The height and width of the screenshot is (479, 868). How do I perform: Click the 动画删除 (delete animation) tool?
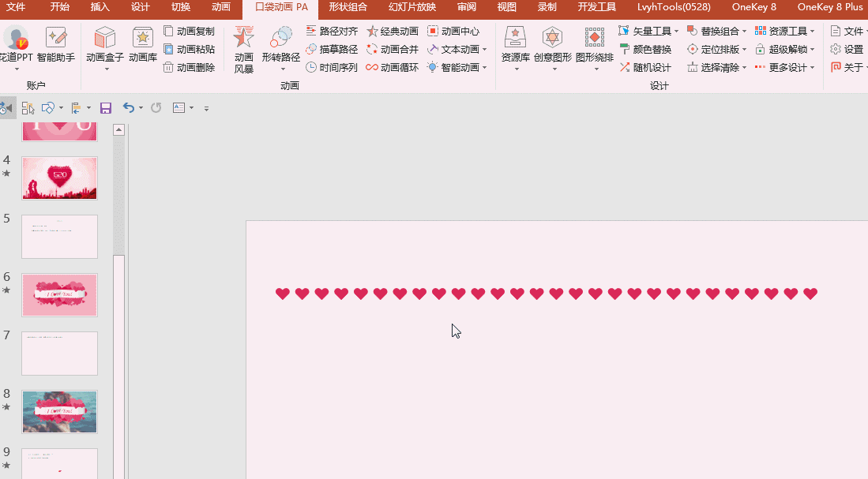[x=189, y=68]
